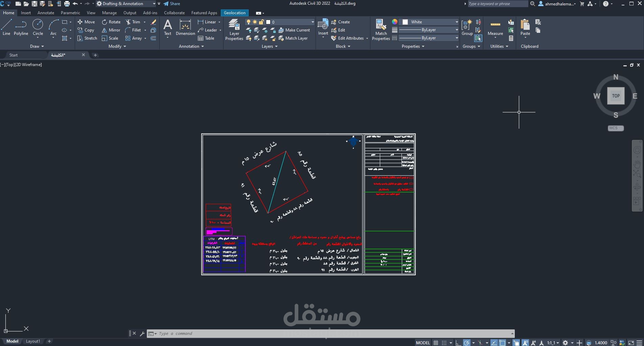Expand the Layers panel

tap(269, 46)
